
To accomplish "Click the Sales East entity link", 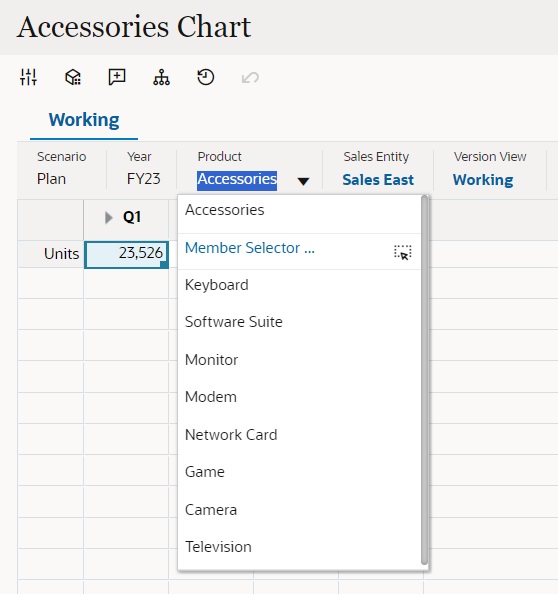I will [378, 180].
